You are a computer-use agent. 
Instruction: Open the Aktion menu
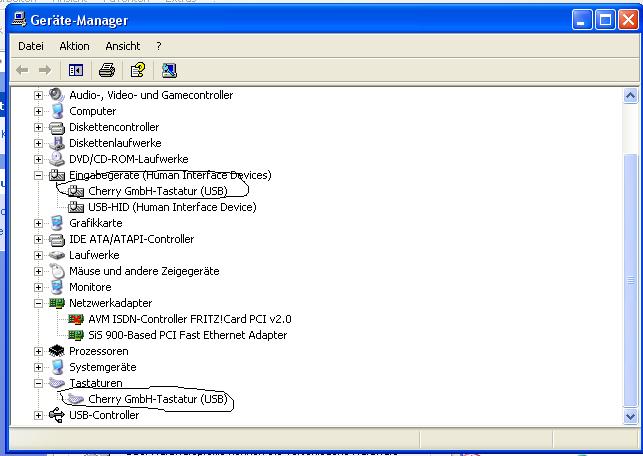click(74, 46)
